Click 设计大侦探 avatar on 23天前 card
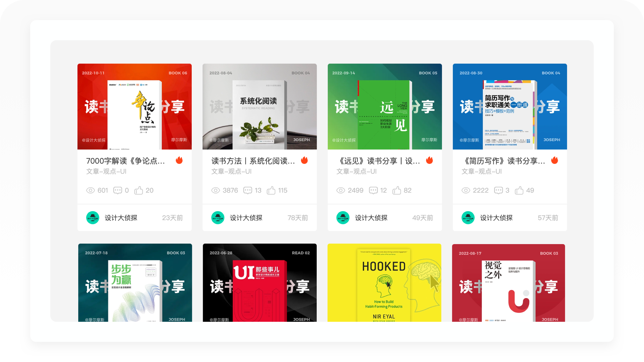644x362 pixels. [93, 218]
